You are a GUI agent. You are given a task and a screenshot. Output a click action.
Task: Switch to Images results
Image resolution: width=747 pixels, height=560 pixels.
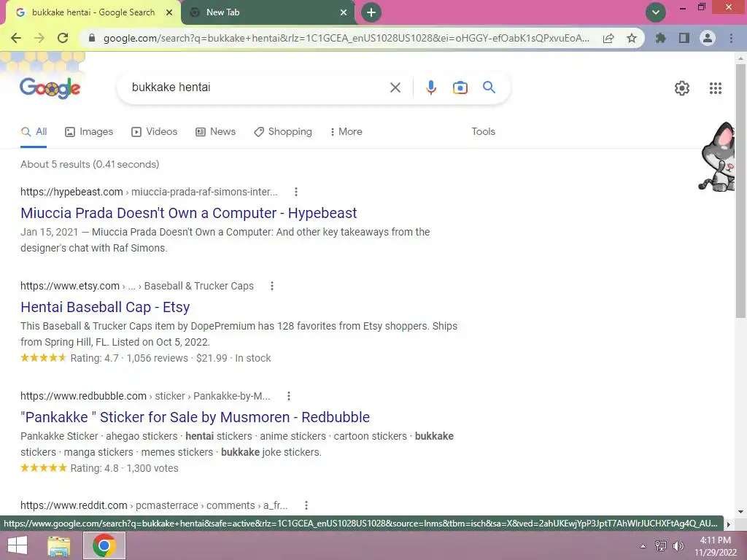tap(89, 132)
